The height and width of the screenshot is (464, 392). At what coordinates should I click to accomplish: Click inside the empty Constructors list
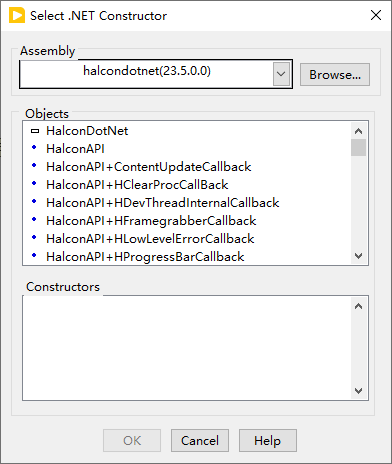click(x=187, y=348)
